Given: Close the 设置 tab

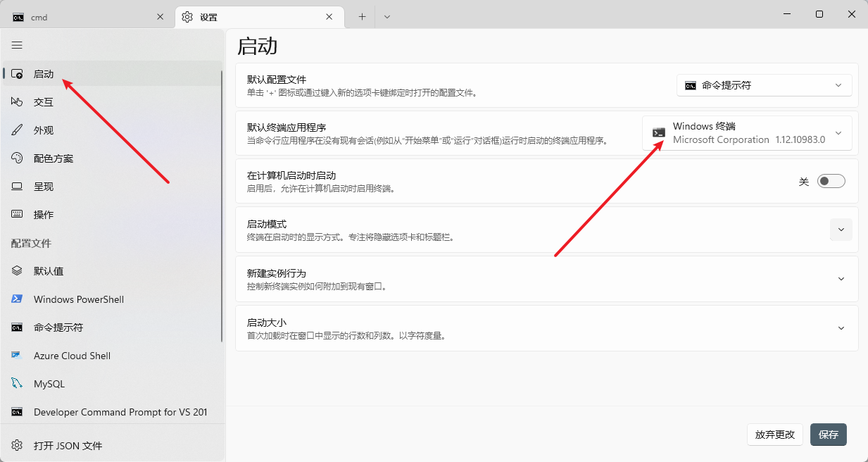Looking at the screenshot, I should click(329, 17).
